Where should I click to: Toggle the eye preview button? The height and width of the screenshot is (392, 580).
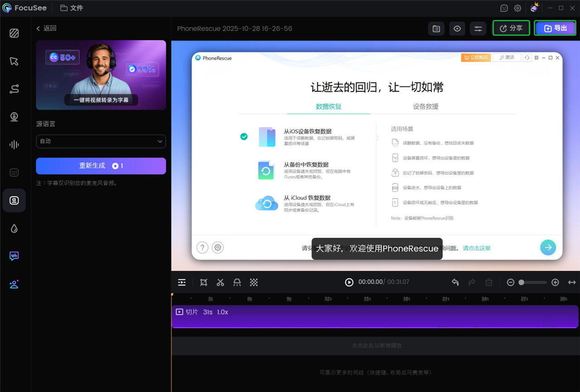(x=457, y=29)
